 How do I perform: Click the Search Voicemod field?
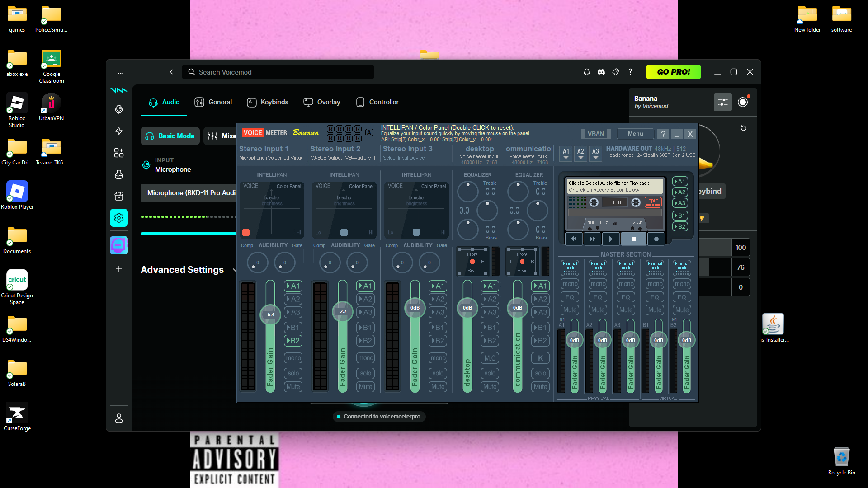point(278,72)
